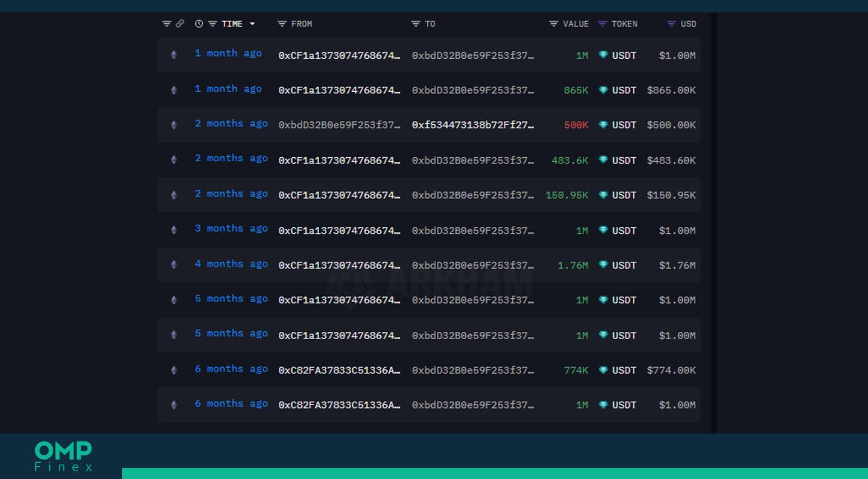Click recipient 0xf534473138b72Ff27… address
Image resolution: width=868 pixels, height=479 pixels.
point(473,125)
